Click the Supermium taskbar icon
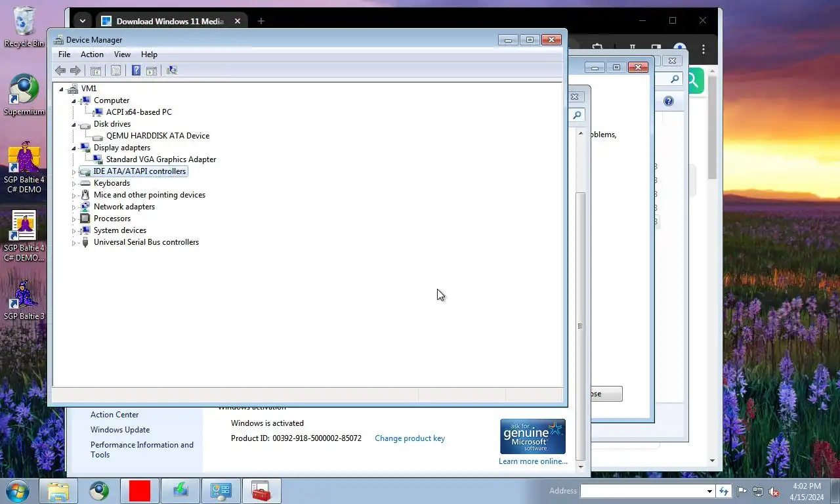The image size is (840, 504). (x=99, y=491)
